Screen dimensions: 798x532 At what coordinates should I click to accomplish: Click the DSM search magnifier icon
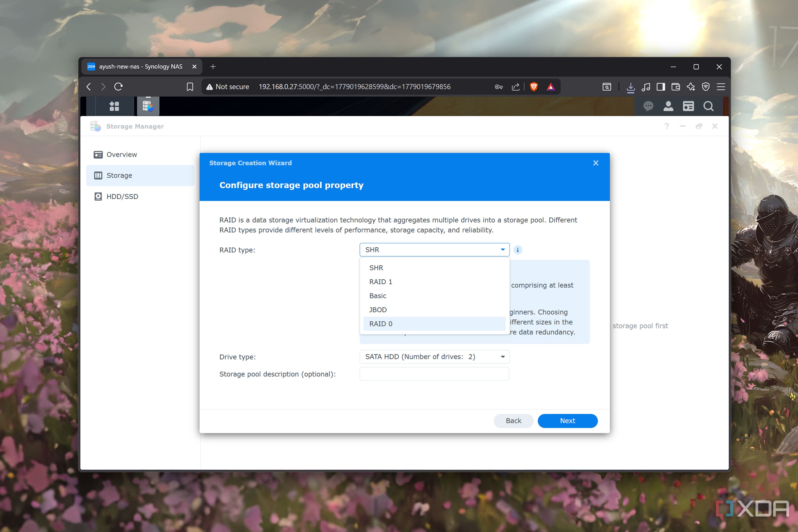709,106
